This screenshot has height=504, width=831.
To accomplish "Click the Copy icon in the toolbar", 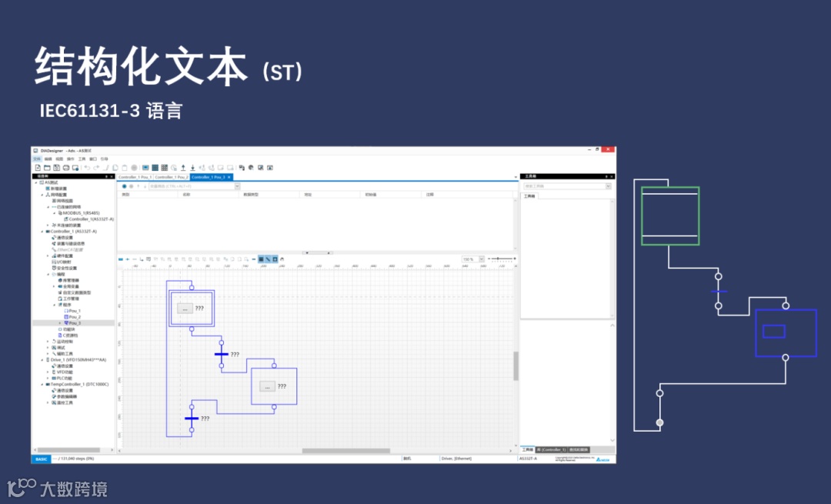I will point(115,168).
